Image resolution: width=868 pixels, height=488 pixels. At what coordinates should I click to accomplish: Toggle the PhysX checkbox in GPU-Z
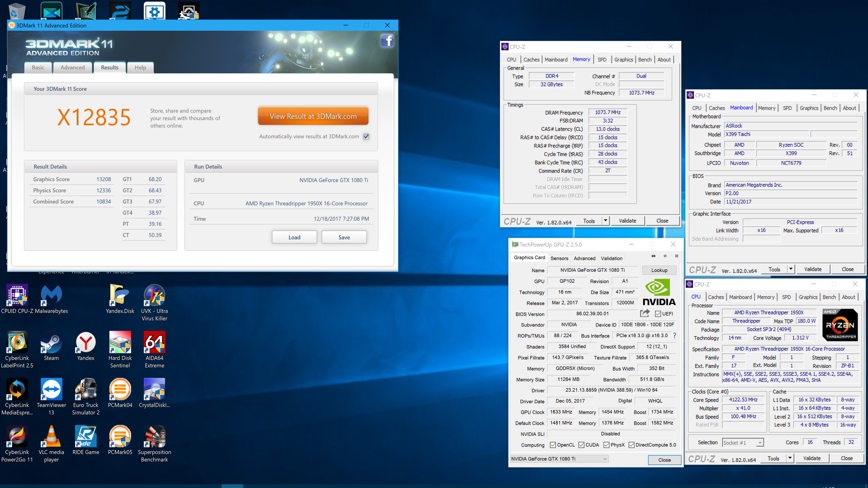click(x=606, y=445)
